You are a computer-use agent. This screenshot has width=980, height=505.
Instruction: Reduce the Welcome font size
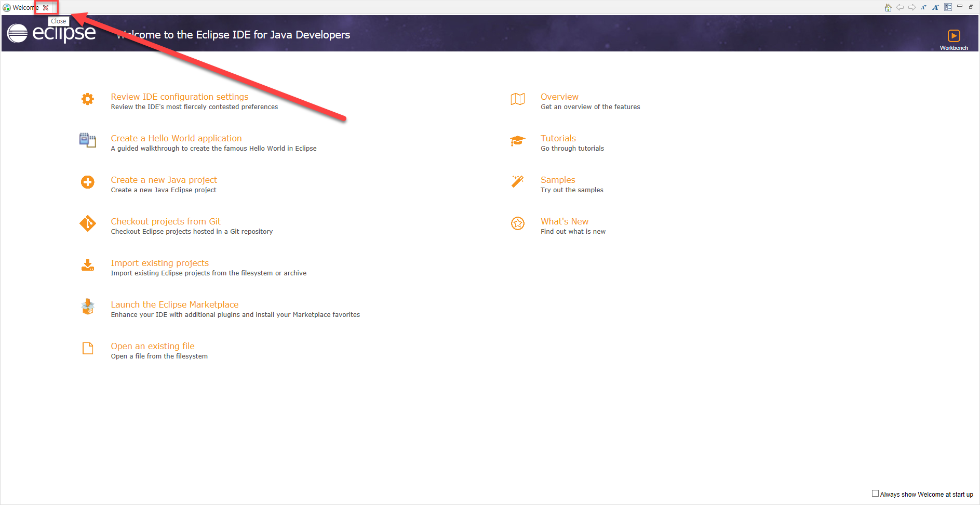tap(924, 7)
